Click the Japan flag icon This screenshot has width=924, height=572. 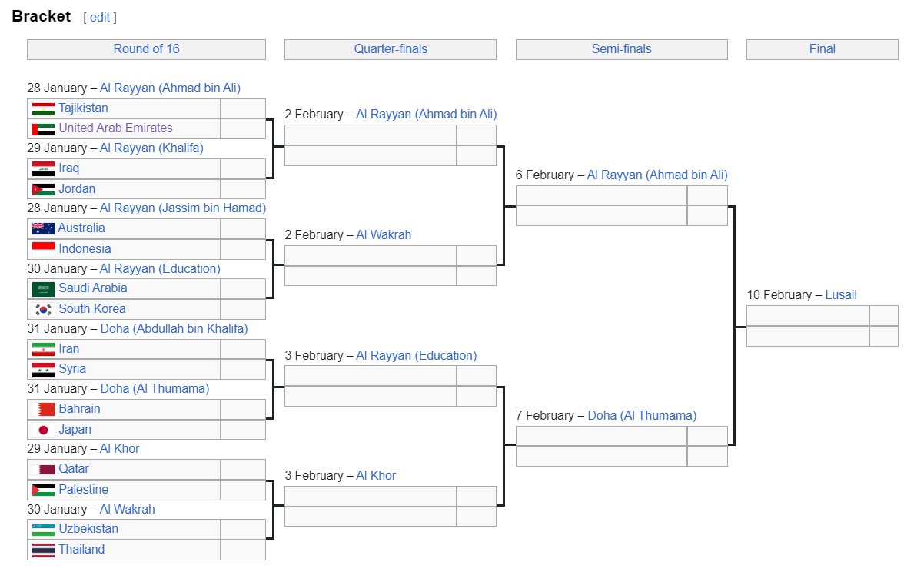point(43,430)
